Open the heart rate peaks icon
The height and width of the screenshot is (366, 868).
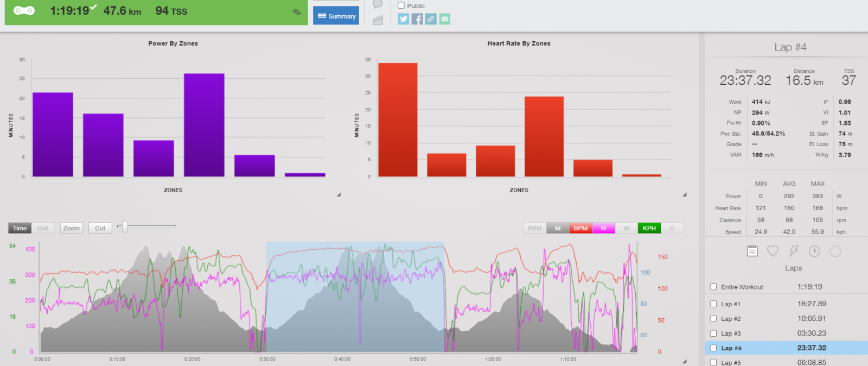point(773,251)
